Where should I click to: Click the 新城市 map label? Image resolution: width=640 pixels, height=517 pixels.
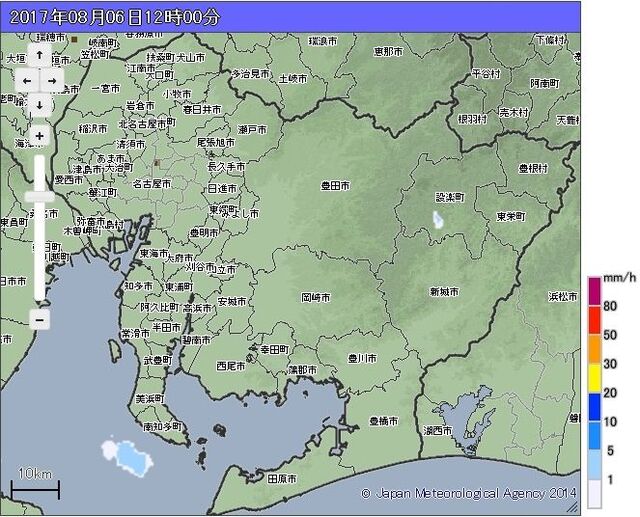pyautogui.click(x=444, y=292)
